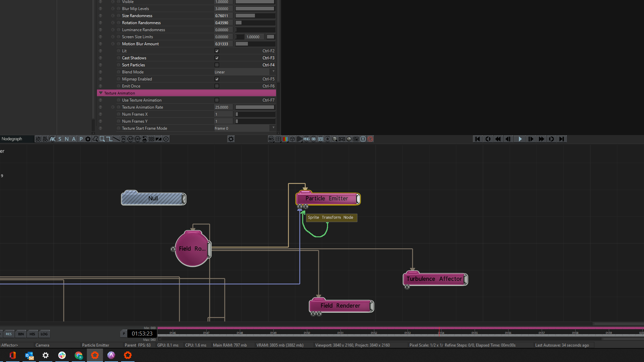Toggle the VR headset icon

point(342,139)
